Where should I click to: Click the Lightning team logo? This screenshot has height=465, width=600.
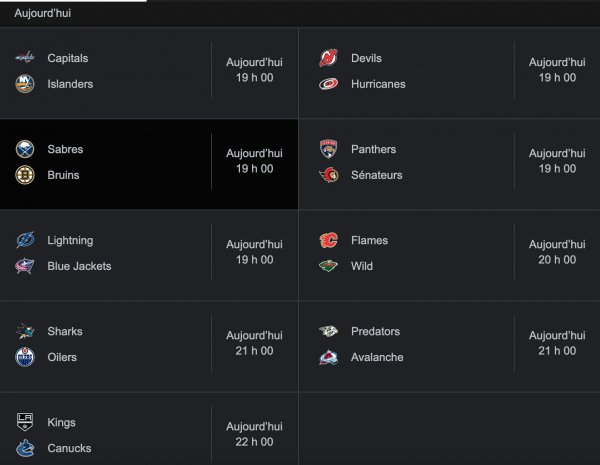pyautogui.click(x=25, y=240)
